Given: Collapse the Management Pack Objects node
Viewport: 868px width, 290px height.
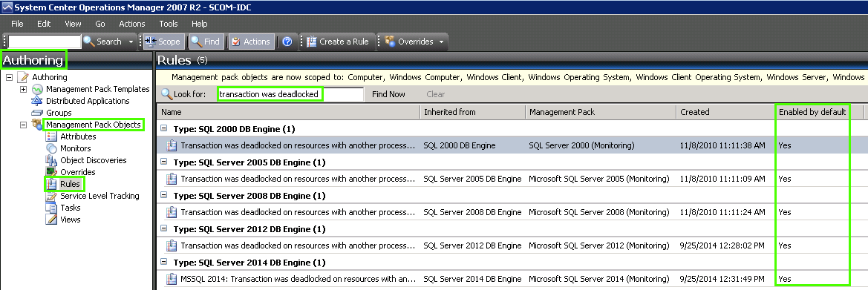Looking at the screenshot, I should tap(23, 125).
